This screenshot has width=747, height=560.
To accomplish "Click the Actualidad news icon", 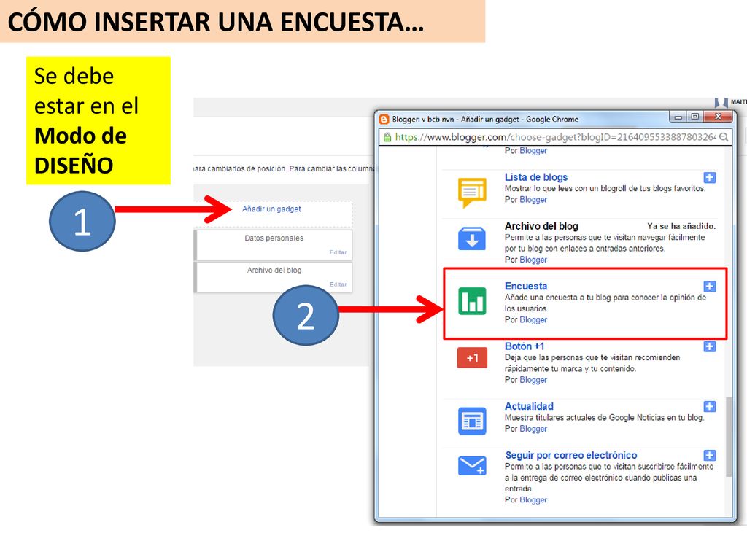I will (472, 421).
